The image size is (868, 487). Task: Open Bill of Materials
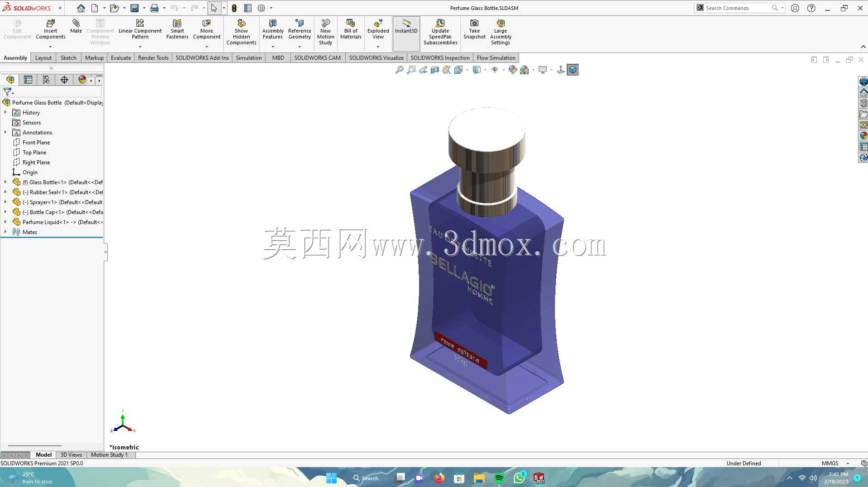coord(351,29)
